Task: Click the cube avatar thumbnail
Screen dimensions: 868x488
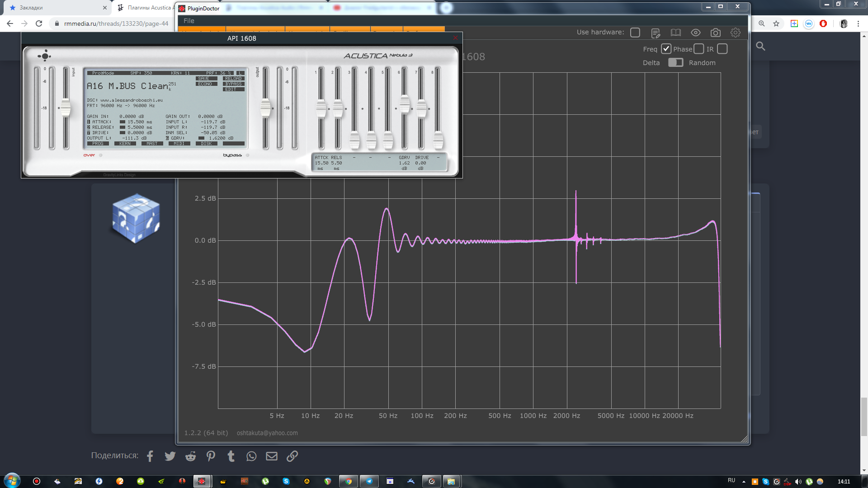Action: 136,218
